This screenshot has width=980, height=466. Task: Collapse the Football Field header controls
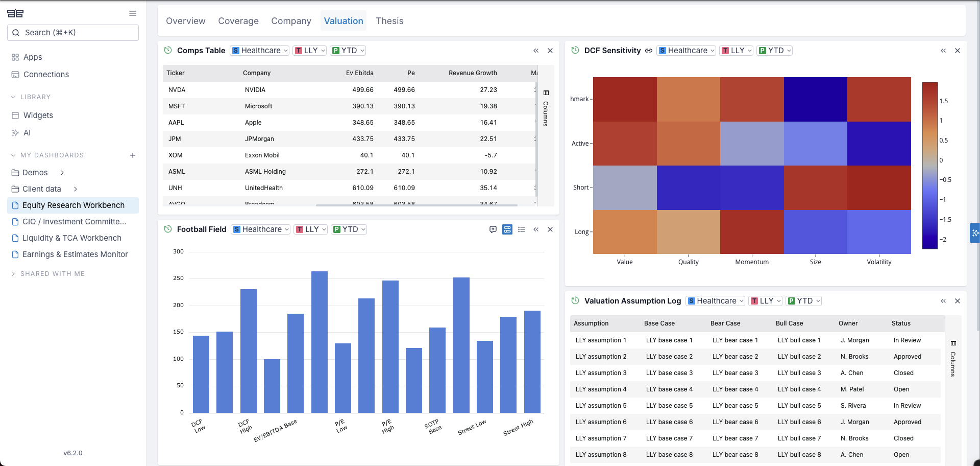click(536, 229)
